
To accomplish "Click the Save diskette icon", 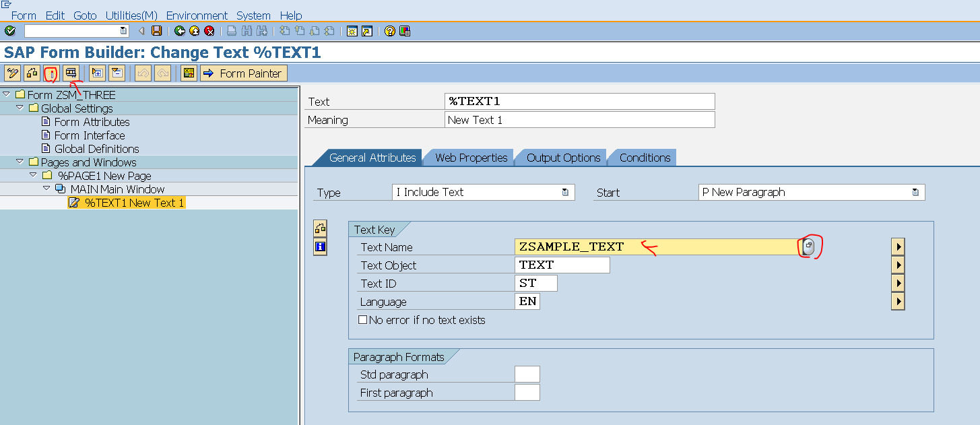I will click(x=156, y=31).
